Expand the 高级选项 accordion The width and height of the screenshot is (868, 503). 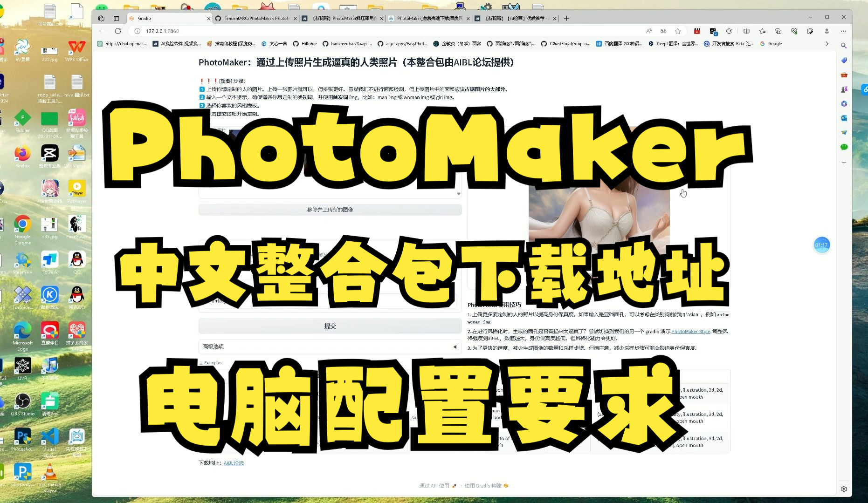[x=330, y=347]
